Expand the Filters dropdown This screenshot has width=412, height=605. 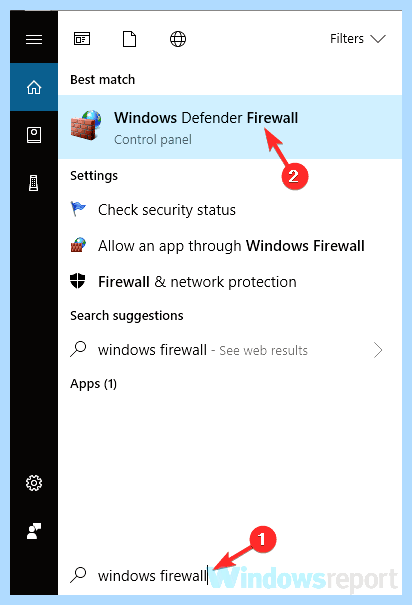(358, 39)
